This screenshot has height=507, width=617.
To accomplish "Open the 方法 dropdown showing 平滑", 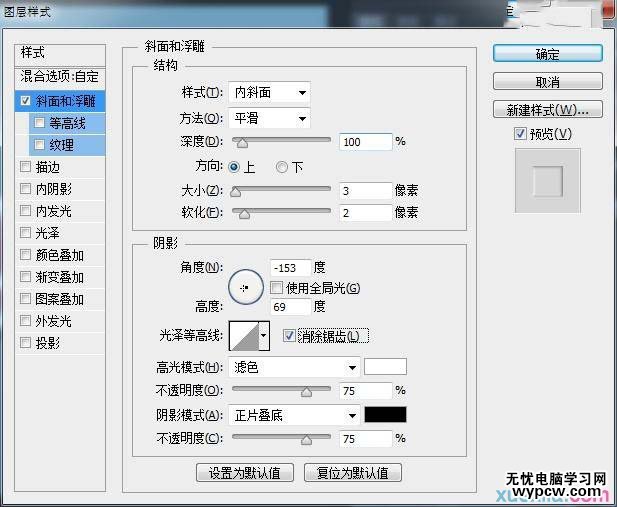I will coord(269,118).
